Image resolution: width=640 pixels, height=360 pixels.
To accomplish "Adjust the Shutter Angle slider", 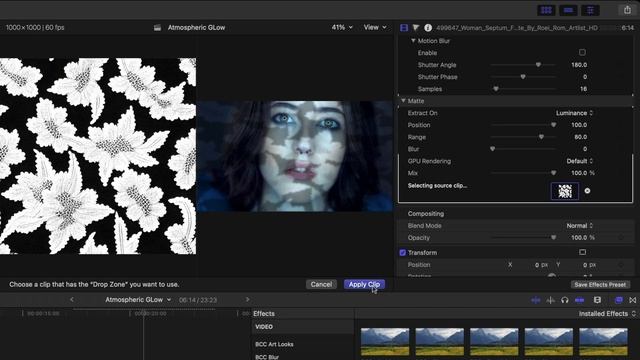I will (538, 65).
